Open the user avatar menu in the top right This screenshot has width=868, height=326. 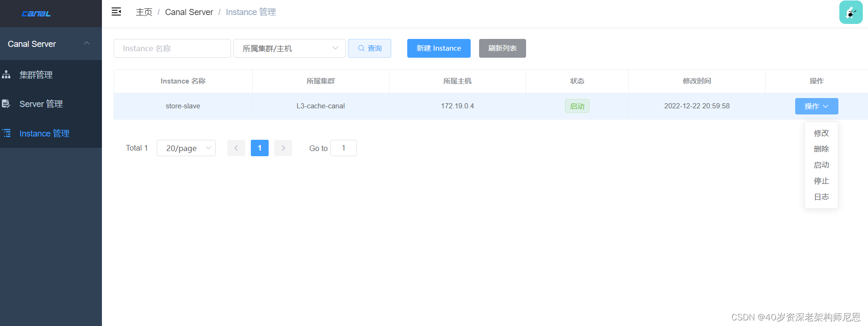tap(851, 12)
